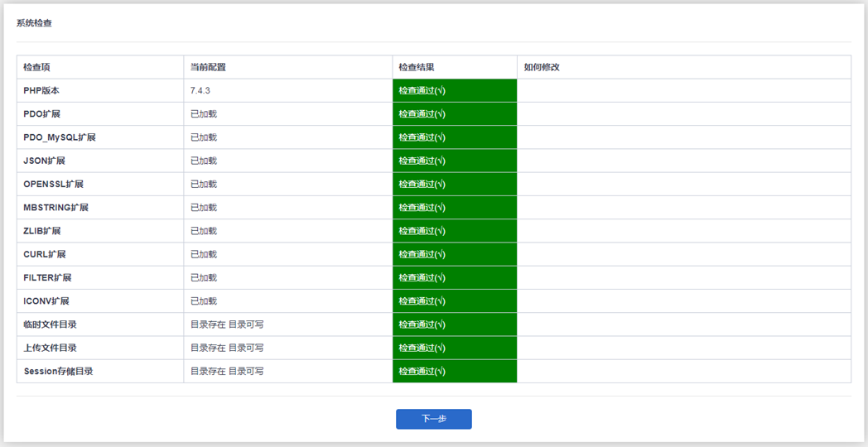
Task: Click the green 检查通过 cell for PHP版本
Action: tap(454, 90)
